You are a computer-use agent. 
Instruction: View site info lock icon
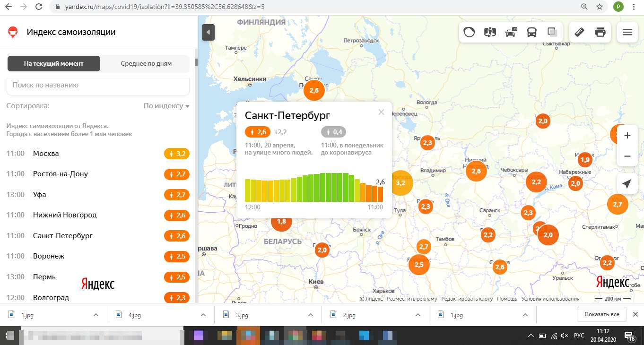tap(57, 7)
